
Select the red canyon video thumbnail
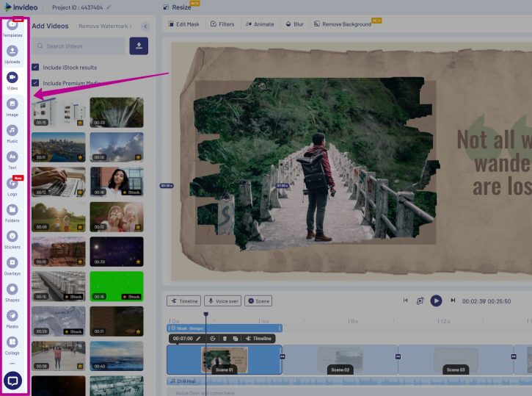coord(59,251)
